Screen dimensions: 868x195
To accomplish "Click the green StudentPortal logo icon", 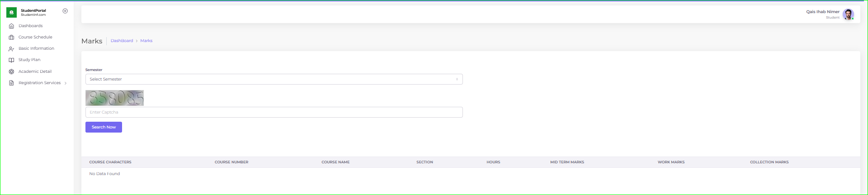I will tap(12, 13).
